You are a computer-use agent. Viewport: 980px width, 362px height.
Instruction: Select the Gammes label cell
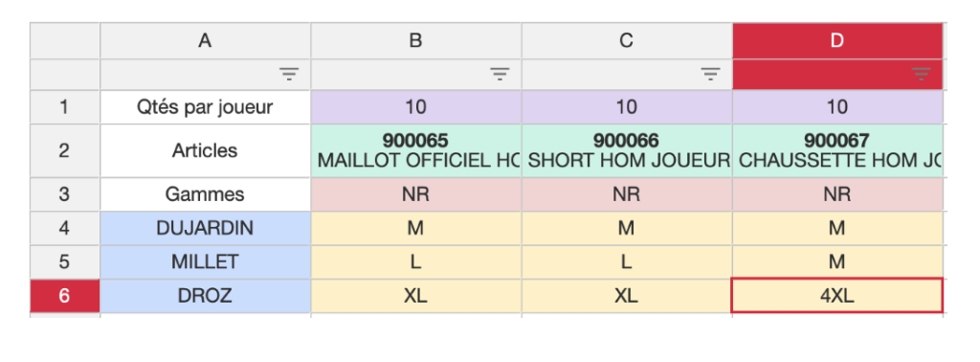[x=205, y=194]
